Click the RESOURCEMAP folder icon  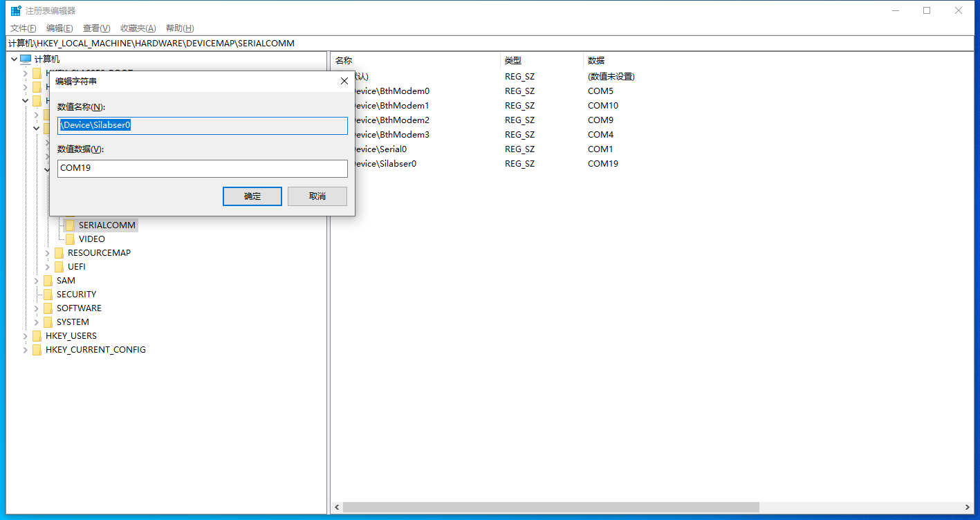tap(59, 252)
